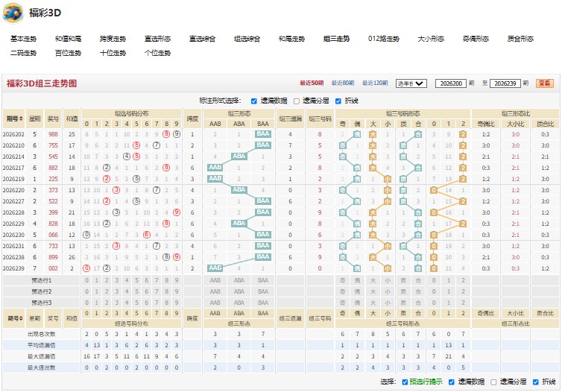This screenshot has height=392, width=562.
Task: Click the 最大连出数 statistics row label
Action: (x=42, y=367)
